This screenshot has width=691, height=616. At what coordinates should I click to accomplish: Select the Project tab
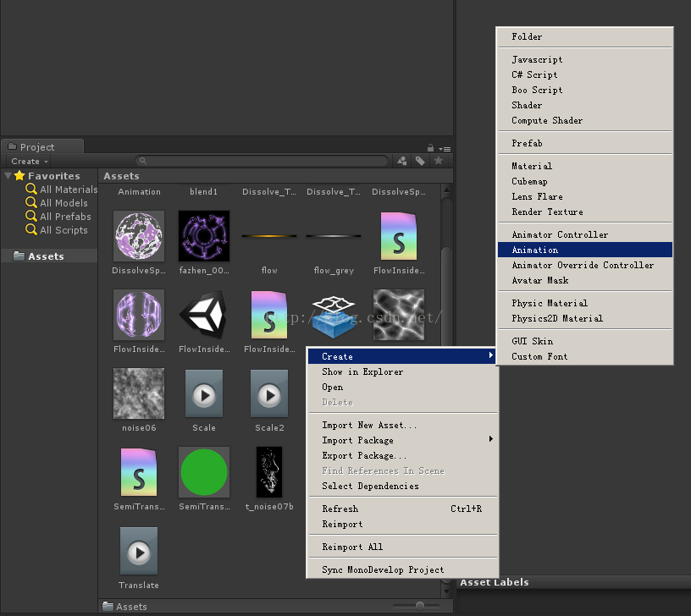tap(42, 146)
